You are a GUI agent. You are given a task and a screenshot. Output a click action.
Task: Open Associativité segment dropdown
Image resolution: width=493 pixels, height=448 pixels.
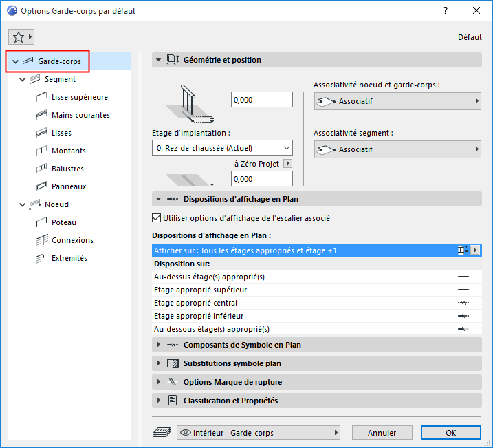tap(397, 149)
